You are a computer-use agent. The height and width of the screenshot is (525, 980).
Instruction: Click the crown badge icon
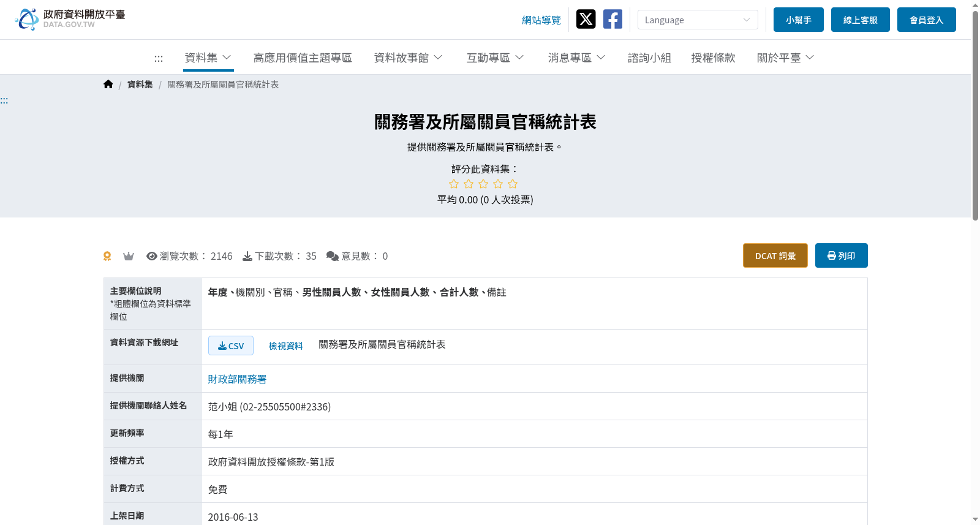pos(129,256)
